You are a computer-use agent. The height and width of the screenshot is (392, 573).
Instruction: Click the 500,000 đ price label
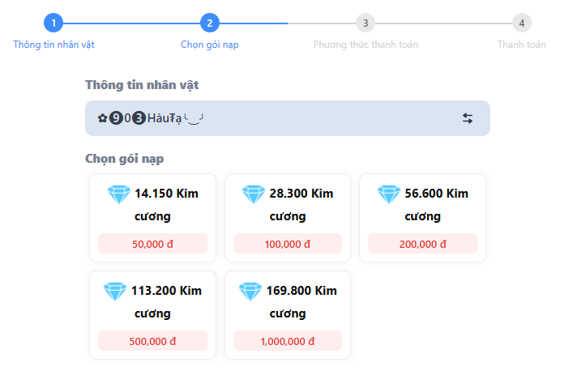pos(152,341)
